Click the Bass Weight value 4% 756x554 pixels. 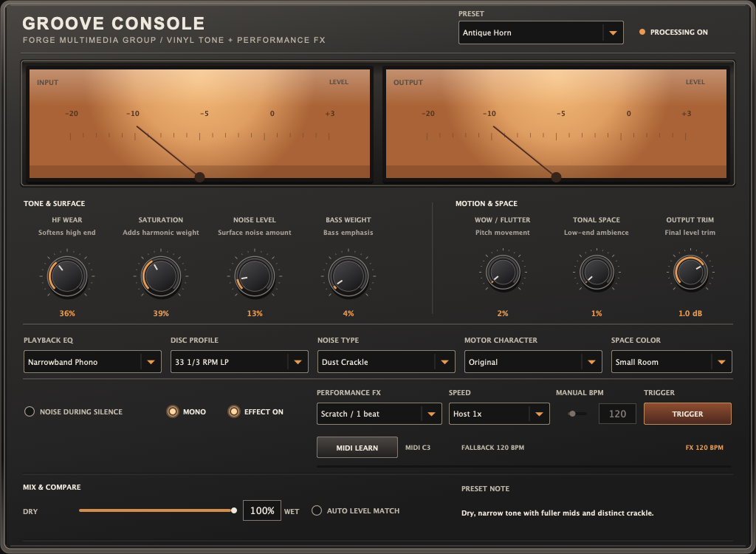click(348, 313)
